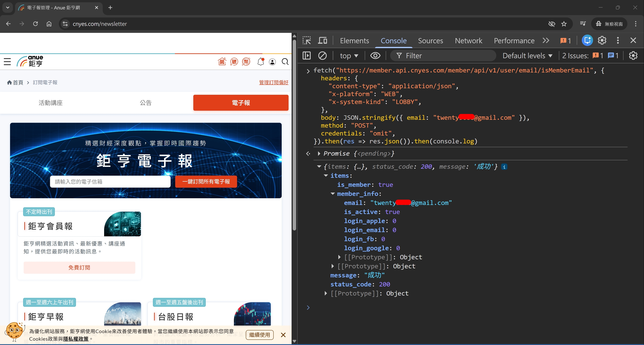Click the browser address bar URL

pos(100,24)
